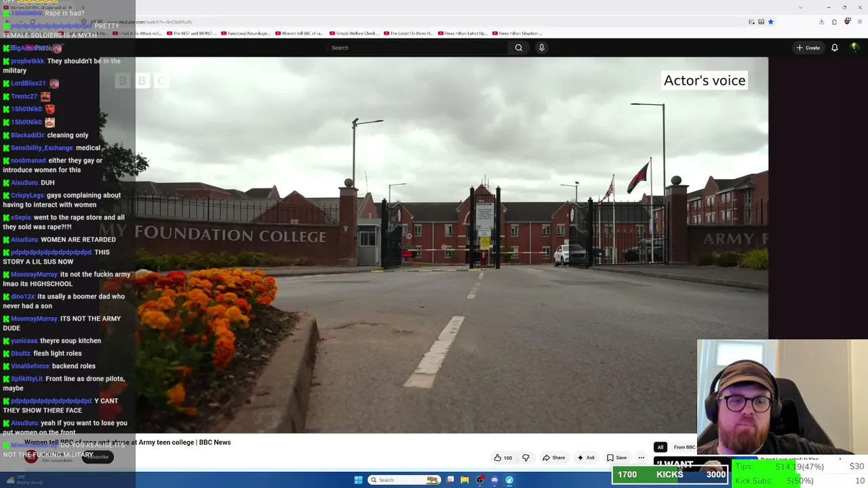The image size is (868, 488).
Task: Open 'Perez Hilton Situation' bookmark
Action: (x=517, y=33)
